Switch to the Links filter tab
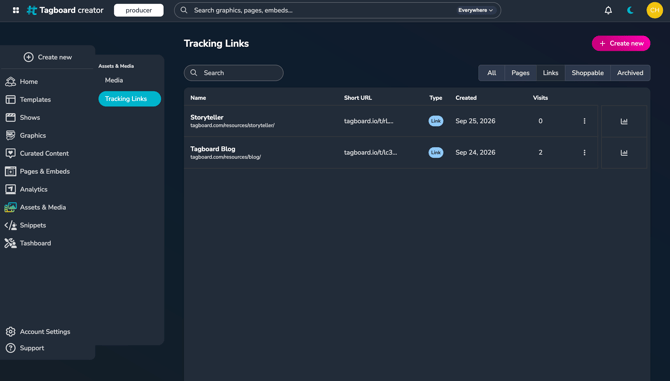Screen dimensions: 670x381 click(x=550, y=73)
